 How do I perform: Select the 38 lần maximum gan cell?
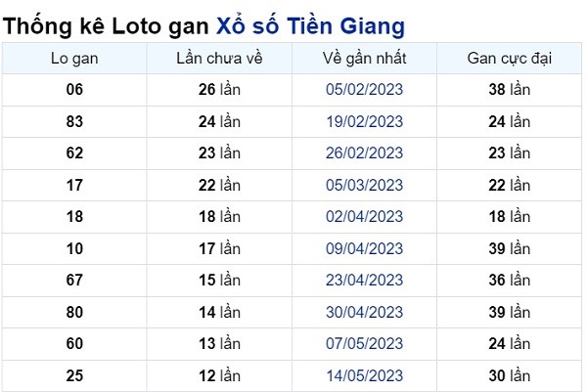pyautogui.click(x=509, y=90)
